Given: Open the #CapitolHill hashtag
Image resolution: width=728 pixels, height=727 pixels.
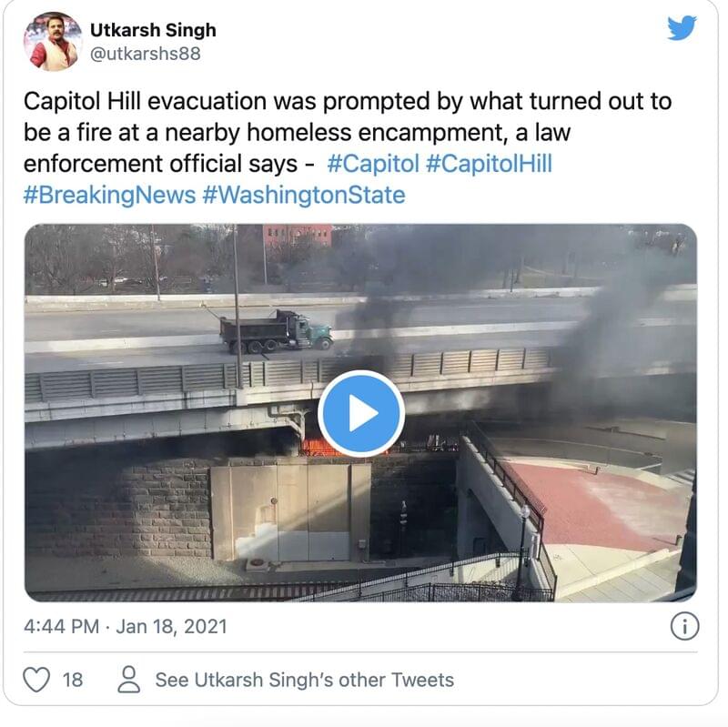Looking at the screenshot, I should click(x=489, y=164).
